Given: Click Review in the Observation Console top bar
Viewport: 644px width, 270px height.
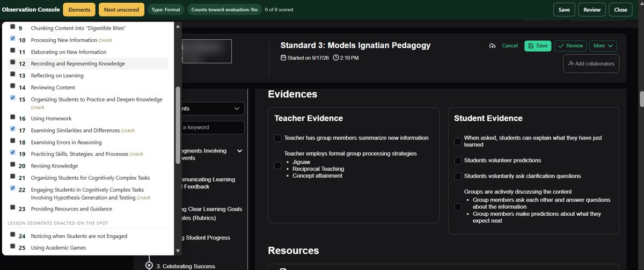Looking at the screenshot, I should tap(592, 10).
